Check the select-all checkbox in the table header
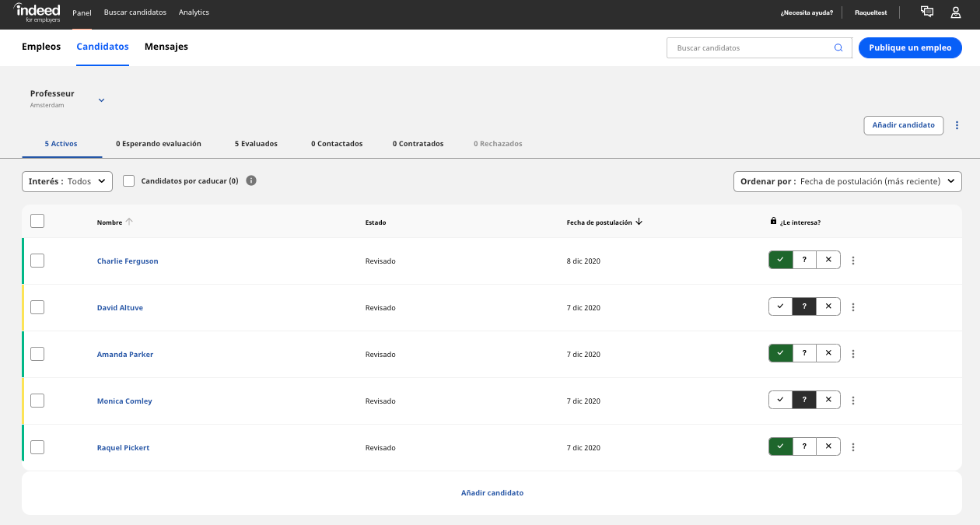980x525 pixels. tap(37, 220)
